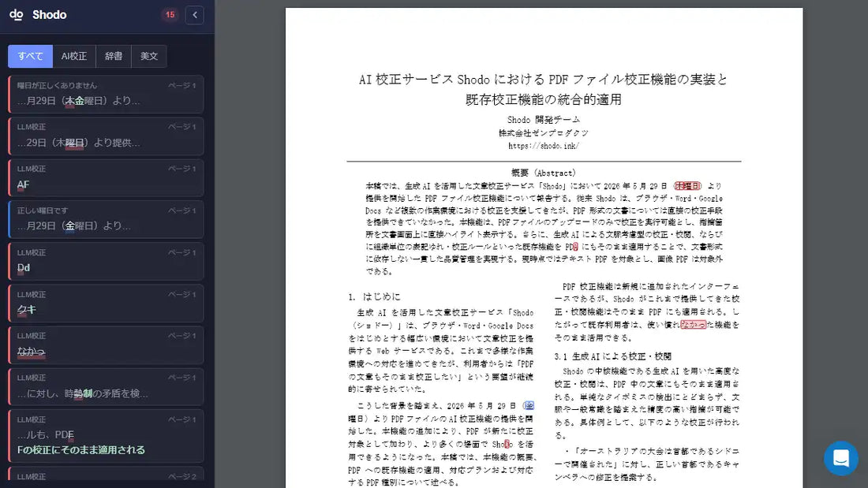This screenshot has height=488, width=868.
Task: Select the LLM校正 card showing Dd
Action: (106, 261)
